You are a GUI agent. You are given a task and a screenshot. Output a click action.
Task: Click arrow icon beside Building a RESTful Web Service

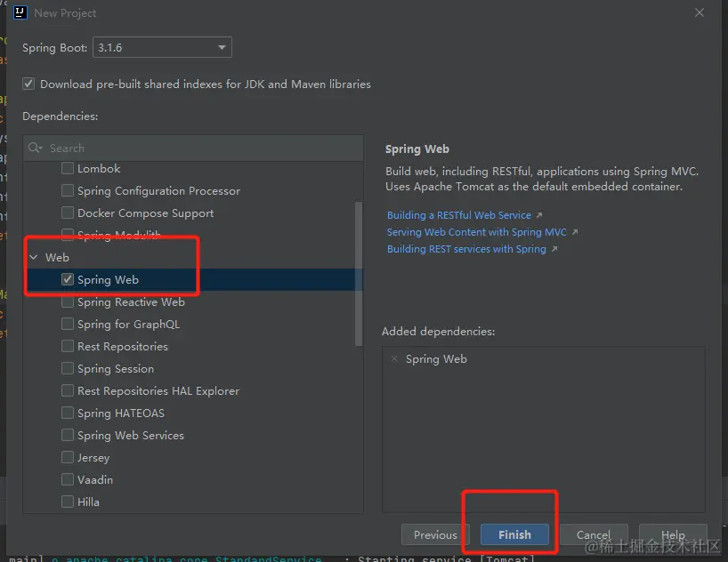(539, 215)
